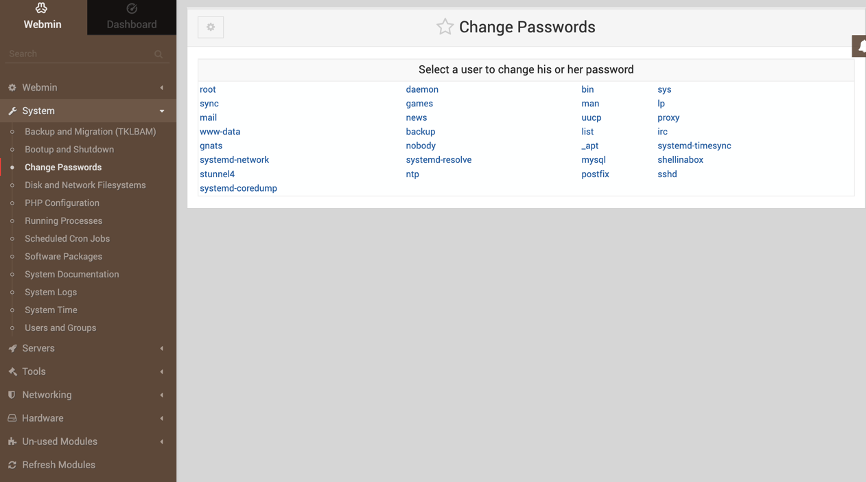Click the Refresh Modules arrows icon
Image resolution: width=866 pixels, height=482 pixels.
(12, 465)
